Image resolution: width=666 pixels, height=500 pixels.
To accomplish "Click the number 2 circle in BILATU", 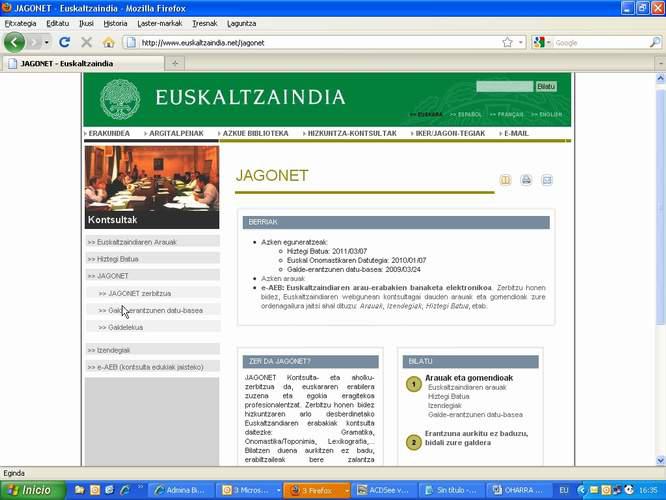I will [414, 442].
